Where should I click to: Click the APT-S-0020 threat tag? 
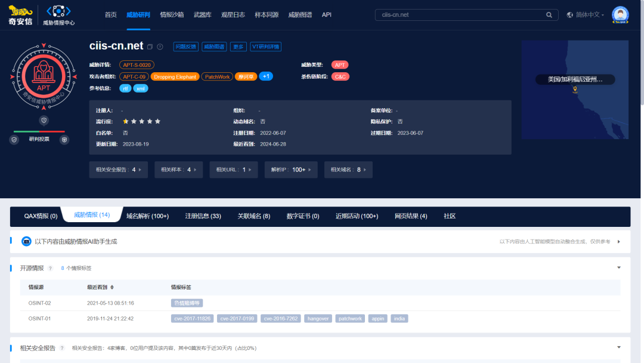[137, 65]
